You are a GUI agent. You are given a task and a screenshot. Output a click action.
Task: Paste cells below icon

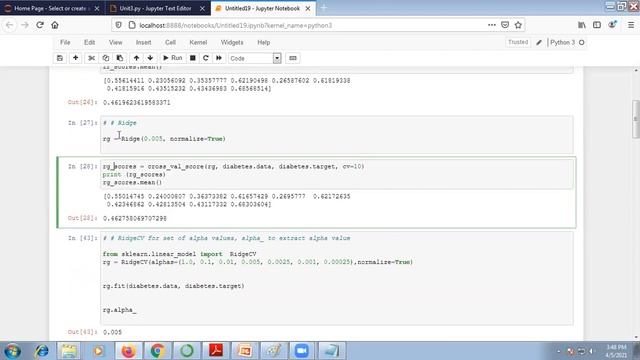pyautogui.click(x=120, y=58)
